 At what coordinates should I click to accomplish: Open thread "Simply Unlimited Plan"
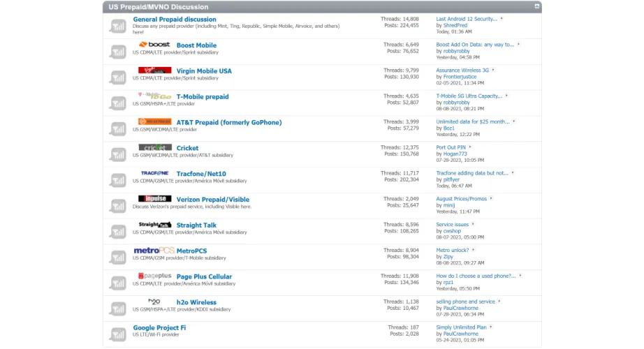[461, 327]
